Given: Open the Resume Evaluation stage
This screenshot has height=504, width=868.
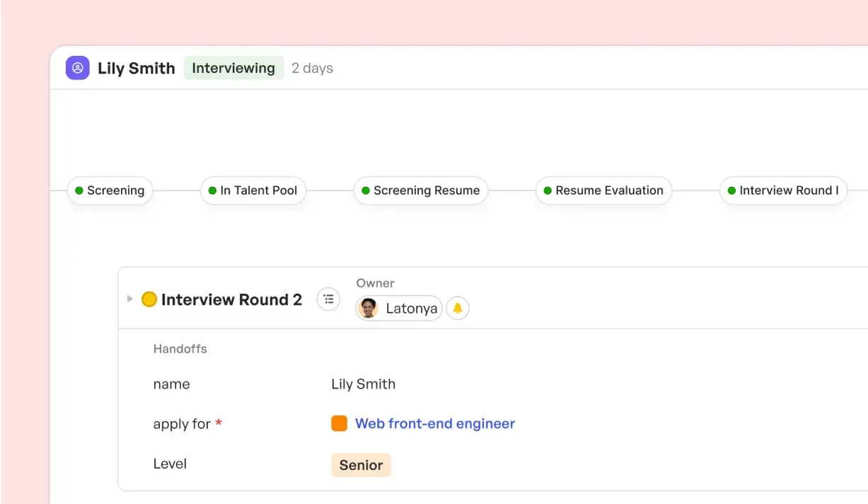Looking at the screenshot, I should point(603,190).
